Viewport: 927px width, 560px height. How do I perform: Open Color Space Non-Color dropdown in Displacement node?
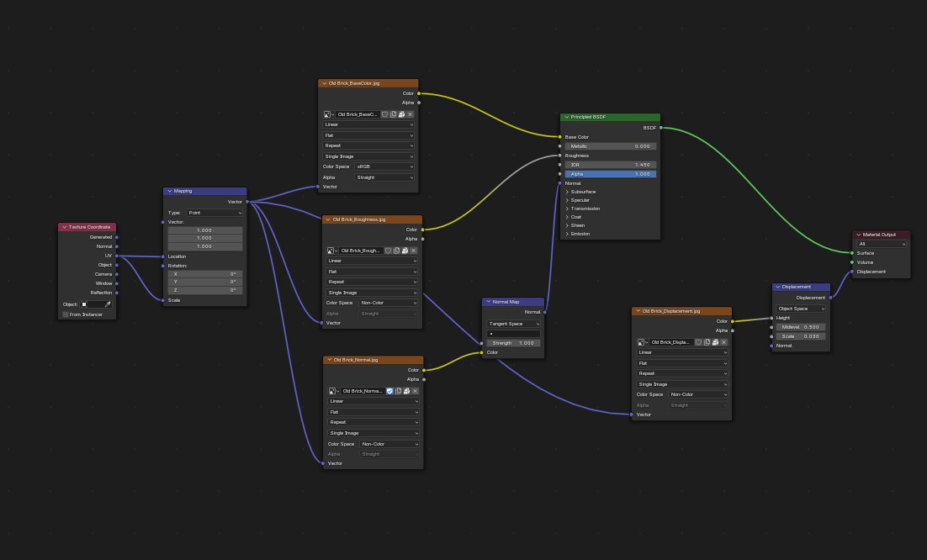point(697,394)
